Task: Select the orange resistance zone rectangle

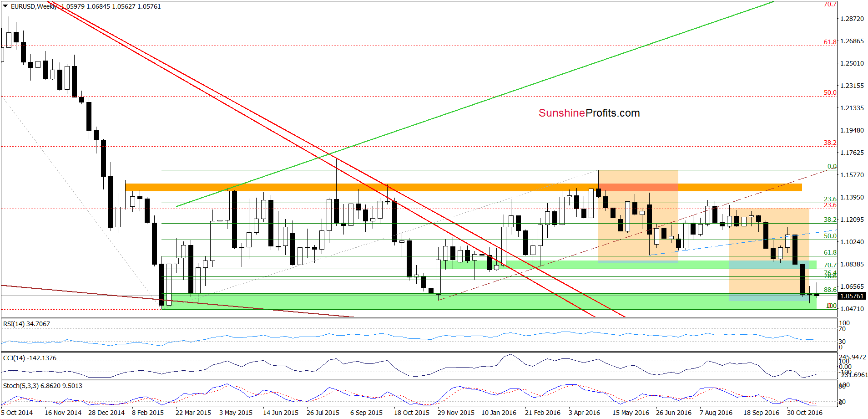Action: coord(464,187)
